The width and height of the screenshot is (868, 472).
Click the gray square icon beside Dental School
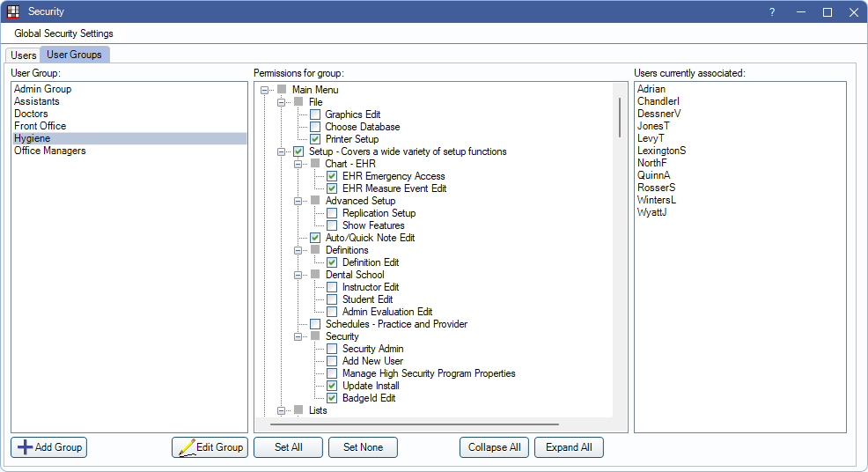(x=315, y=275)
